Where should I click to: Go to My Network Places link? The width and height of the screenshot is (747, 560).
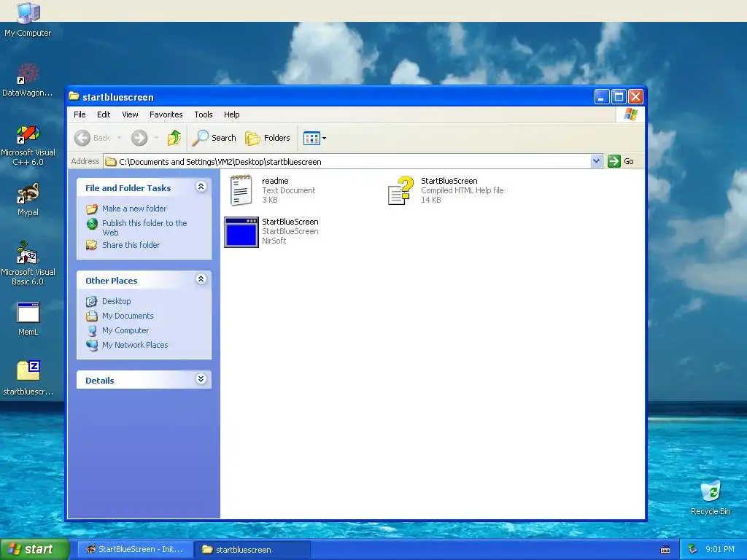[x=135, y=345]
